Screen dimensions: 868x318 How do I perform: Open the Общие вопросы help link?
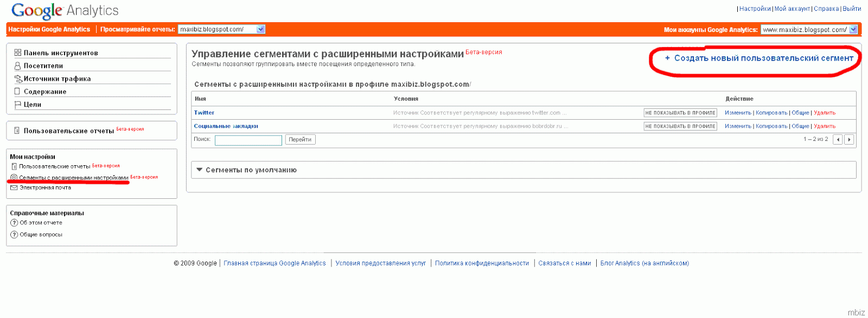(x=41, y=235)
